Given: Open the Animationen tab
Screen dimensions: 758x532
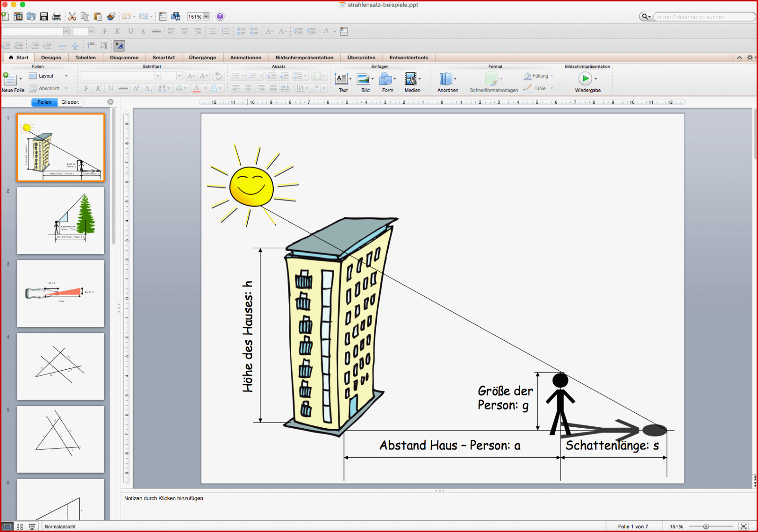Looking at the screenshot, I should [246, 58].
